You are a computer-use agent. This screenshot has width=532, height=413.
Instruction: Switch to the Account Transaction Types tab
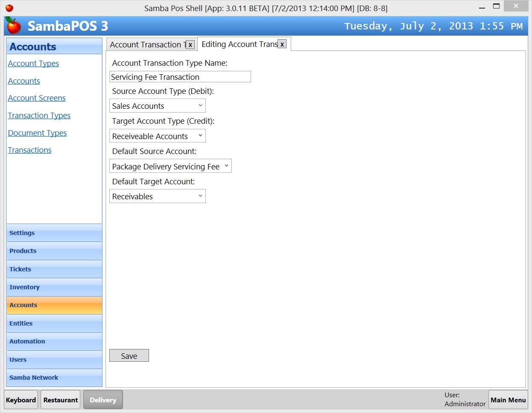pyautogui.click(x=147, y=44)
